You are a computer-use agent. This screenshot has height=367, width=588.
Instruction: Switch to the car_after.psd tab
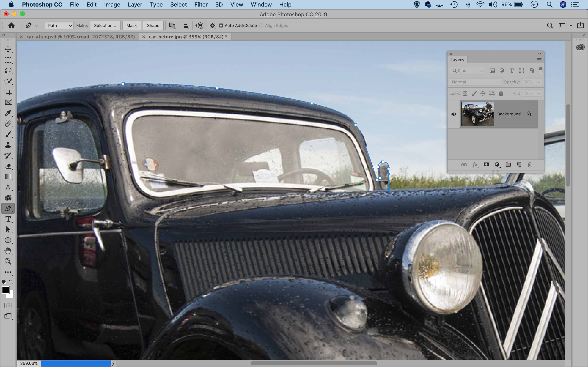80,37
